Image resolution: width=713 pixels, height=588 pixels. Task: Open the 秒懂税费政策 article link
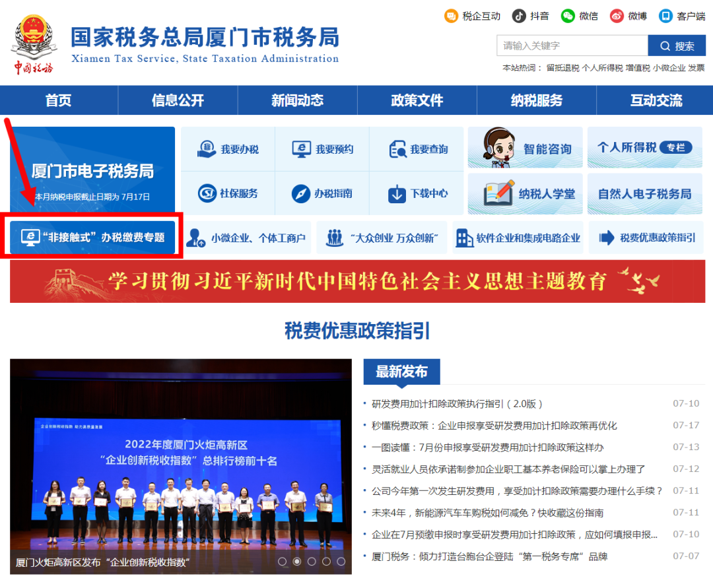click(494, 425)
